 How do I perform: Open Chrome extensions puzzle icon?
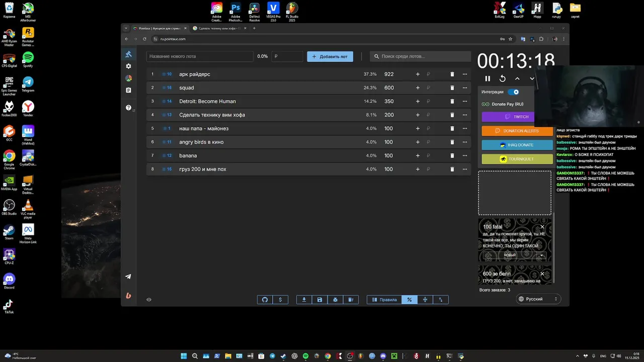click(x=541, y=39)
